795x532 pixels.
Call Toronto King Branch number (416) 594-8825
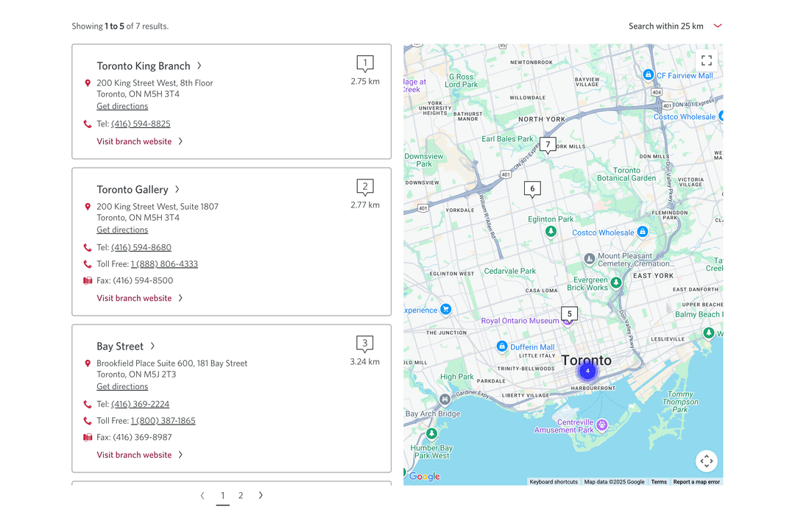(x=141, y=124)
